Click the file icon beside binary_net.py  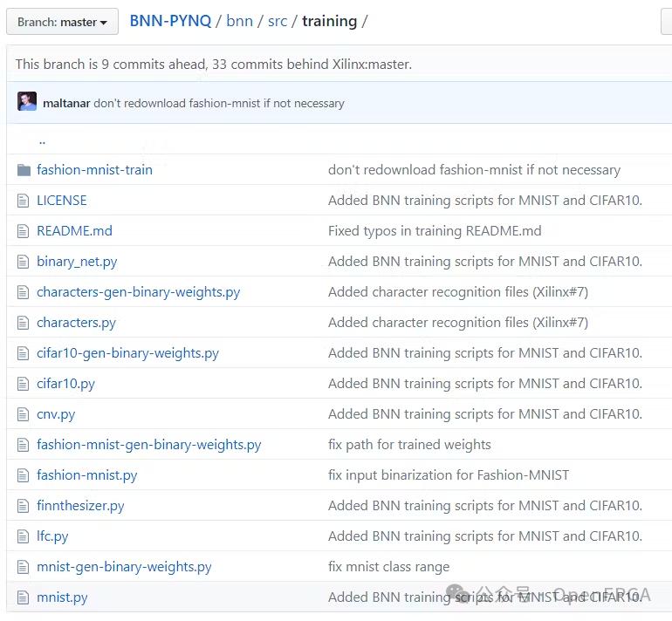[x=24, y=262]
